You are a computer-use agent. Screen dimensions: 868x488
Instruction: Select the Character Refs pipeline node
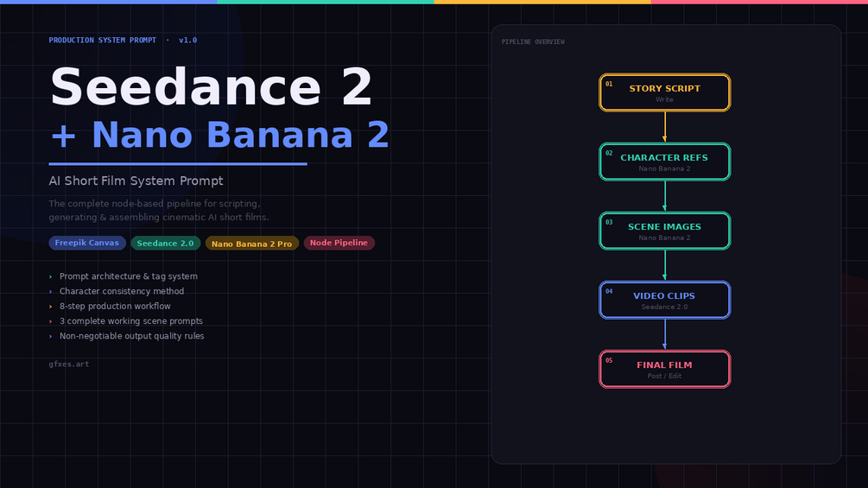665,162
